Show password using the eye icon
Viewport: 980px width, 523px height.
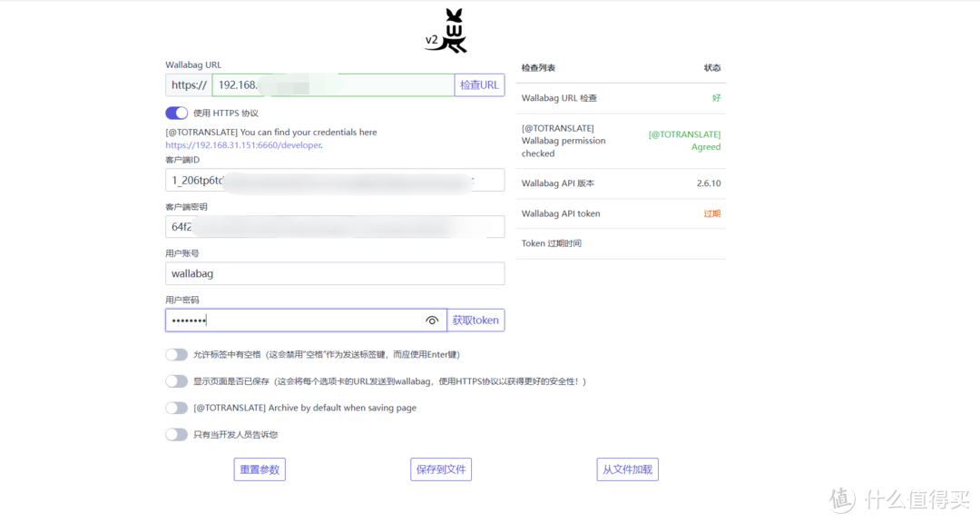[x=432, y=321]
